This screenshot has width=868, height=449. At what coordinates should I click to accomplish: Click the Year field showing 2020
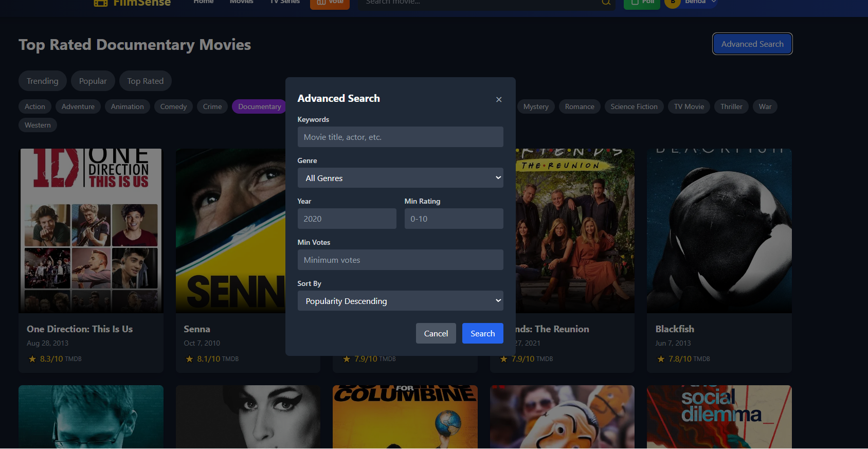click(347, 219)
